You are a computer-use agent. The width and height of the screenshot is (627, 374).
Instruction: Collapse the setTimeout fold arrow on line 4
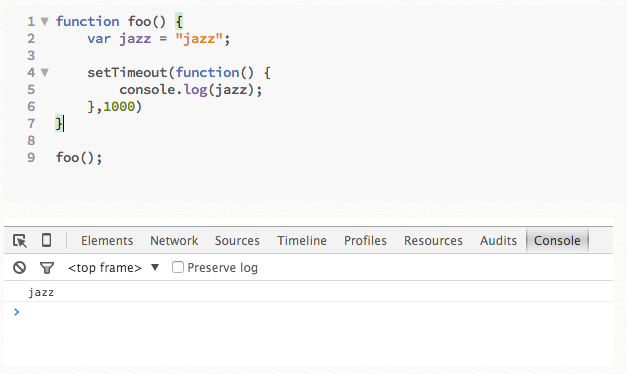coord(45,72)
